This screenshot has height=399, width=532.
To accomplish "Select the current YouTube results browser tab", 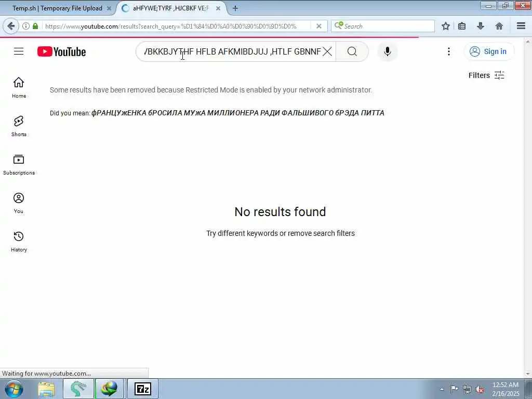I will click(170, 8).
